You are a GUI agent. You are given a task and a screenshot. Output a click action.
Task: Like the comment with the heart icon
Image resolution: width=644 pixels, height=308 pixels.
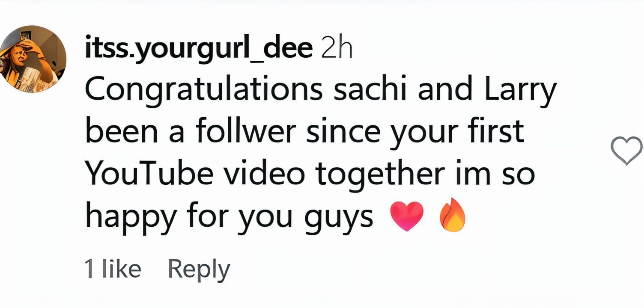coord(626,151)
